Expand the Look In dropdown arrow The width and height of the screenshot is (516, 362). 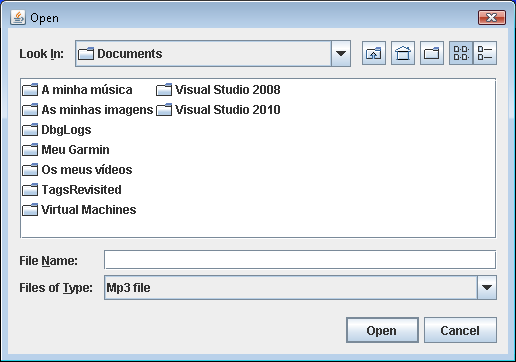[x=341, y=53]
